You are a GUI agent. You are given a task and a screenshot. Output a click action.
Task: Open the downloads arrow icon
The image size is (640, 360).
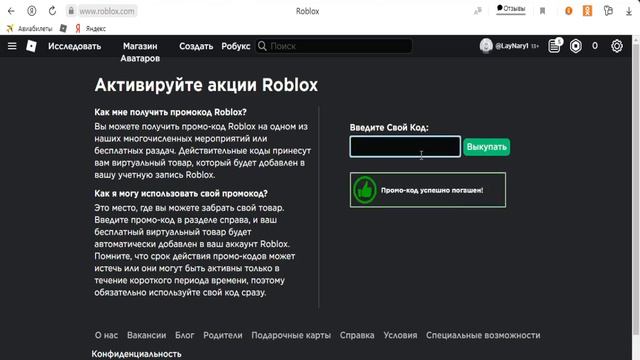(629, 11)
